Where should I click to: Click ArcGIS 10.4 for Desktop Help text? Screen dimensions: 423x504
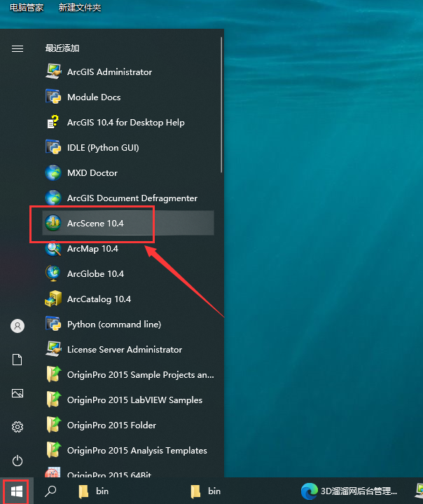pos(126,123)
